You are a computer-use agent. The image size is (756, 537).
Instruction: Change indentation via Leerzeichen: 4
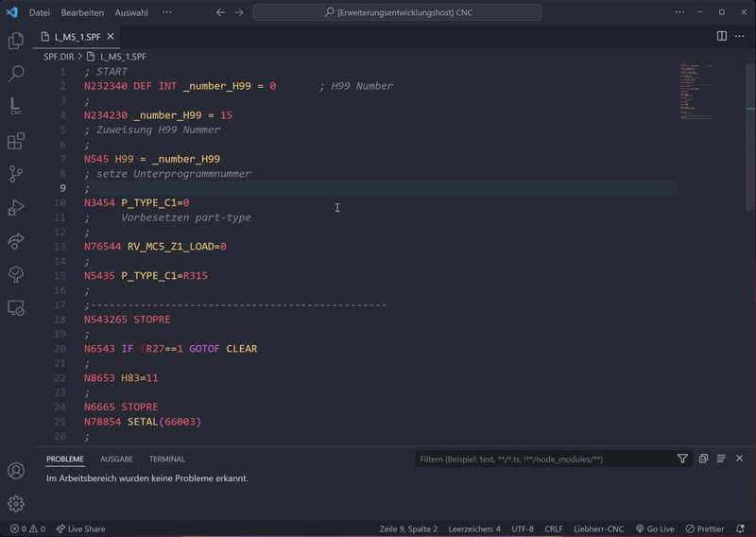point(474,528)
